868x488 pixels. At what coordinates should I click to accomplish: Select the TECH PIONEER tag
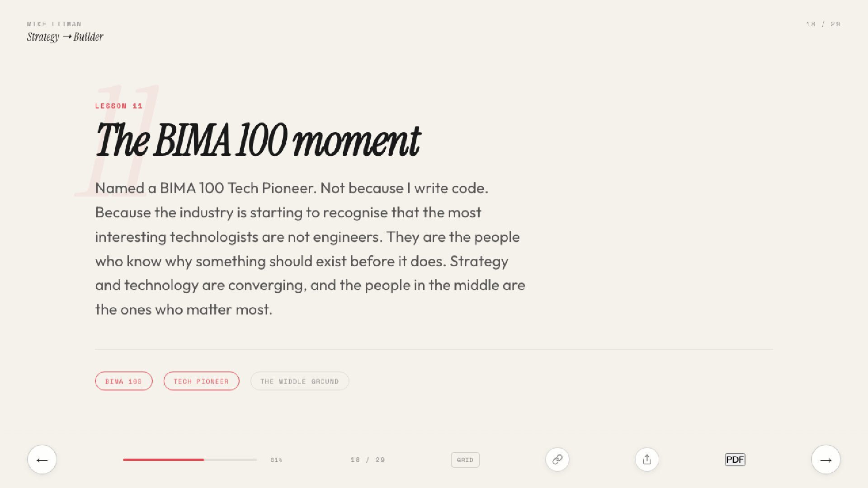[x=201, y=381]
